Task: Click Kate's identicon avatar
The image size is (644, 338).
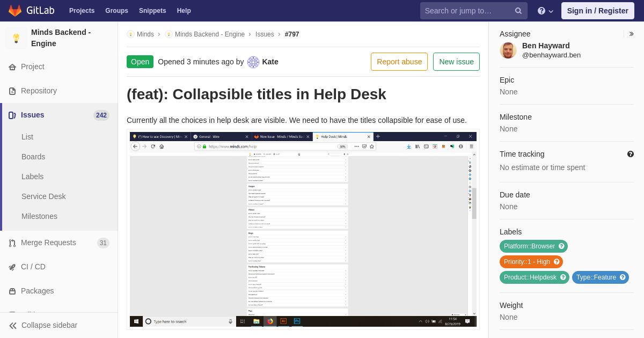Action: click(253, 62)
